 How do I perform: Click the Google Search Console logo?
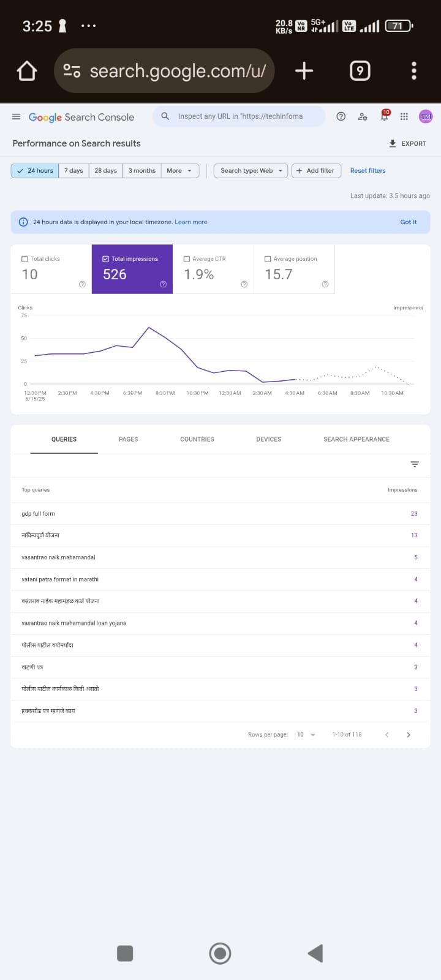pyautogui.click(x=81, y=117)
